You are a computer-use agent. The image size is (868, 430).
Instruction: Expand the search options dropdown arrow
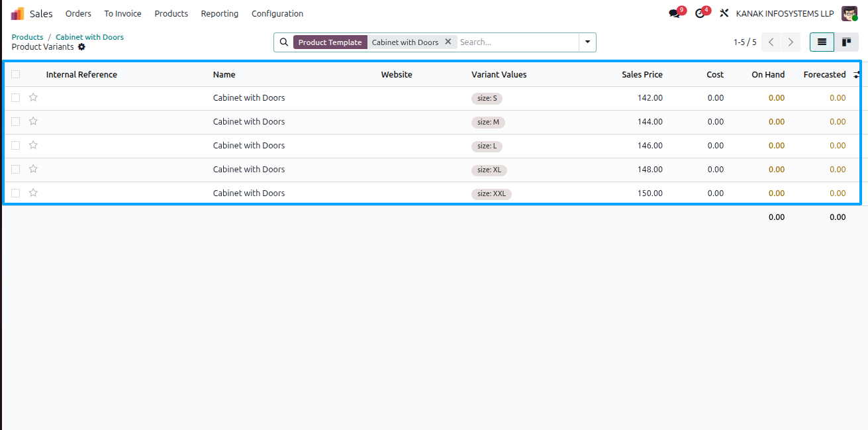pyautogui.click(x=587, y=42)
